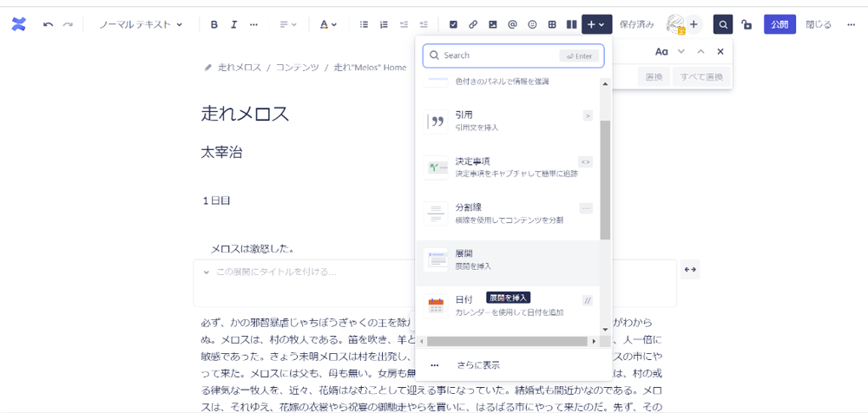The height and width of the screenshot is (413, 868).
Task: Insert an action item checkbox
Action: [453, 24]
